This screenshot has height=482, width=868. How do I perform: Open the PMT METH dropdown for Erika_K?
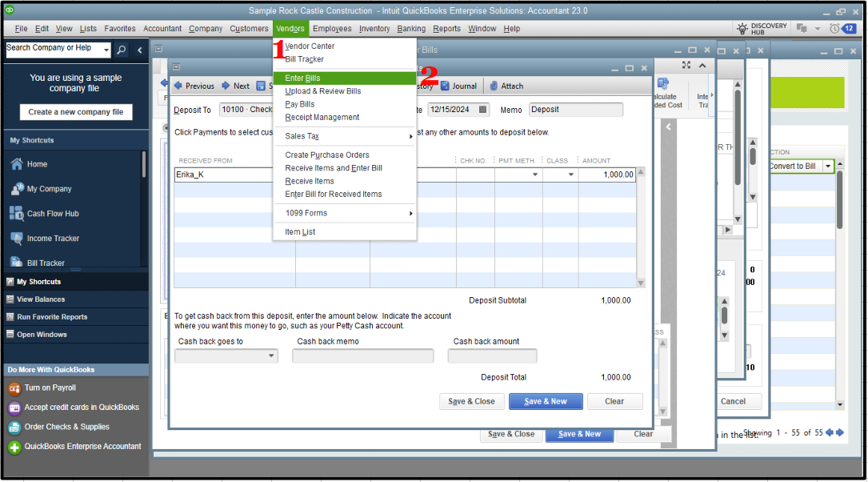click(534, 175)
